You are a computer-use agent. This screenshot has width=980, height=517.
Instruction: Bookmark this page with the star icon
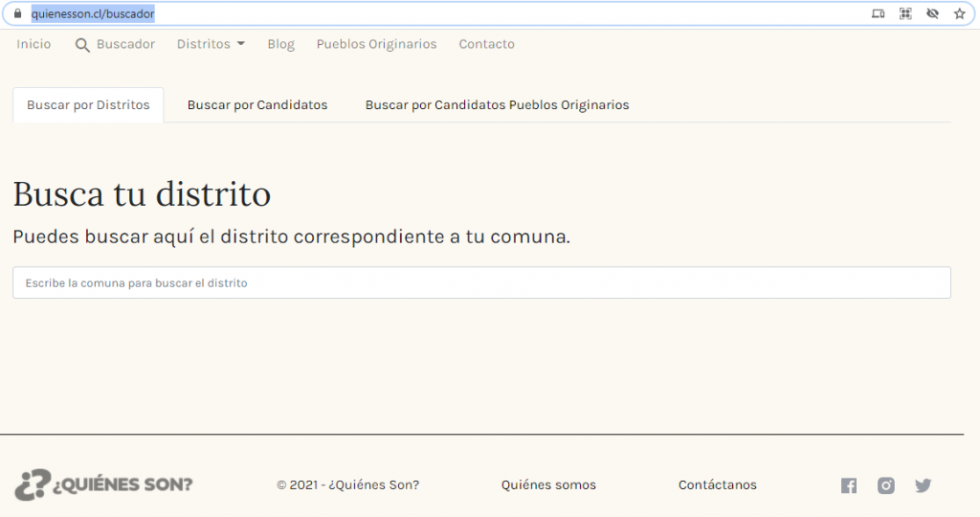(x=959, y=14)
